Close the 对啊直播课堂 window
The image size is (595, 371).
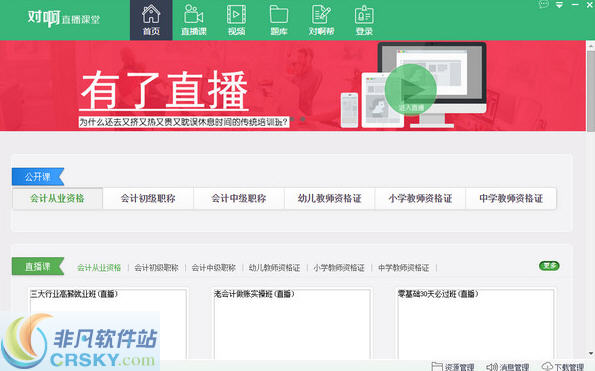(x=590, y=5)
